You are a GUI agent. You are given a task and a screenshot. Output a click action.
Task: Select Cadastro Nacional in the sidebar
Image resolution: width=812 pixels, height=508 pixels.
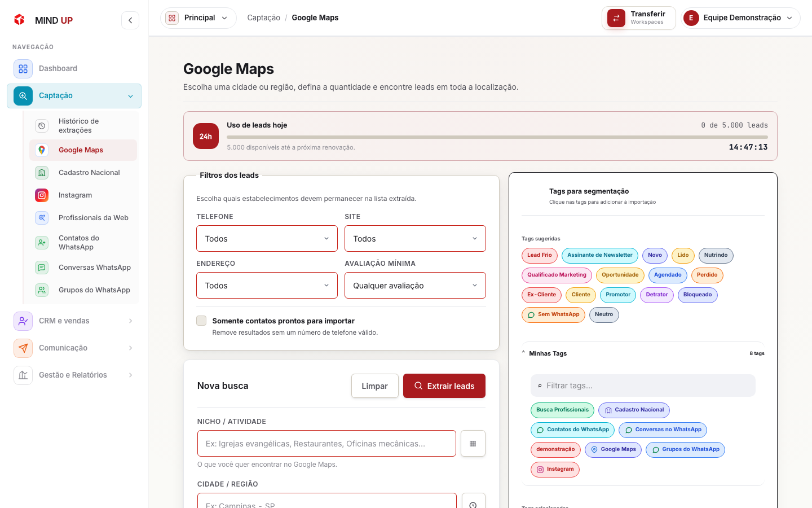[83, 173]
